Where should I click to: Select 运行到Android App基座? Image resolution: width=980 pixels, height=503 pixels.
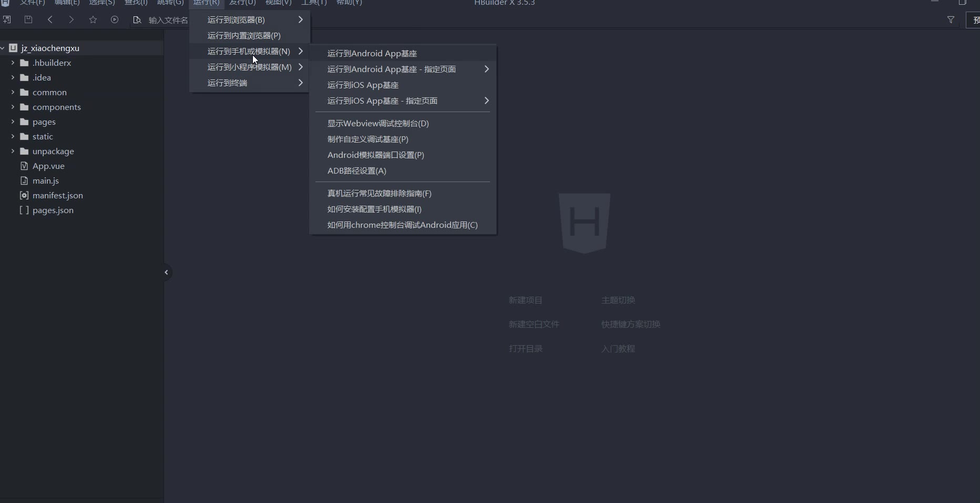(x=403, y=53)
